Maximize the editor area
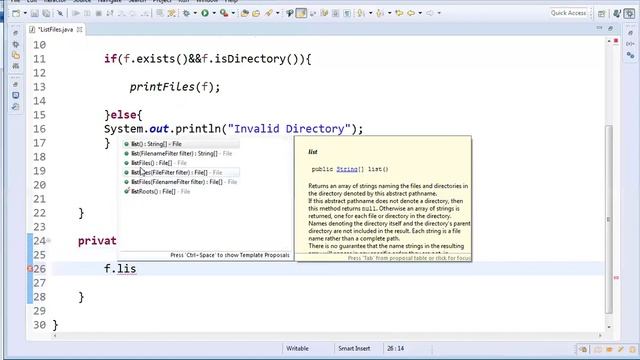Image resolution: width=640 pixels, height=360 pixels. pos(611,28)
